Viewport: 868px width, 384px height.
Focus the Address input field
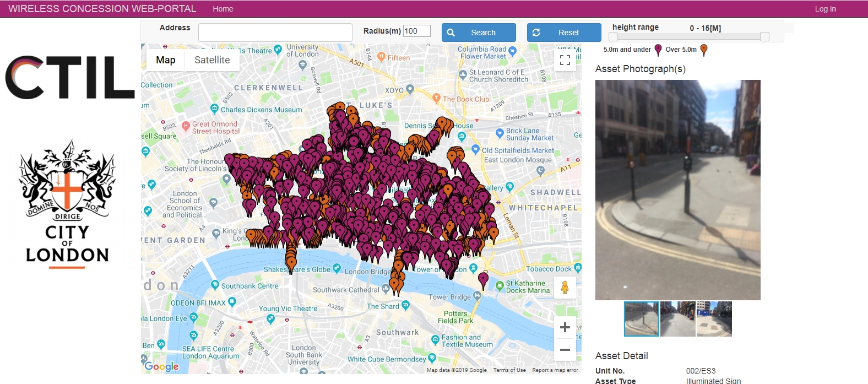[x=275, y=33]
